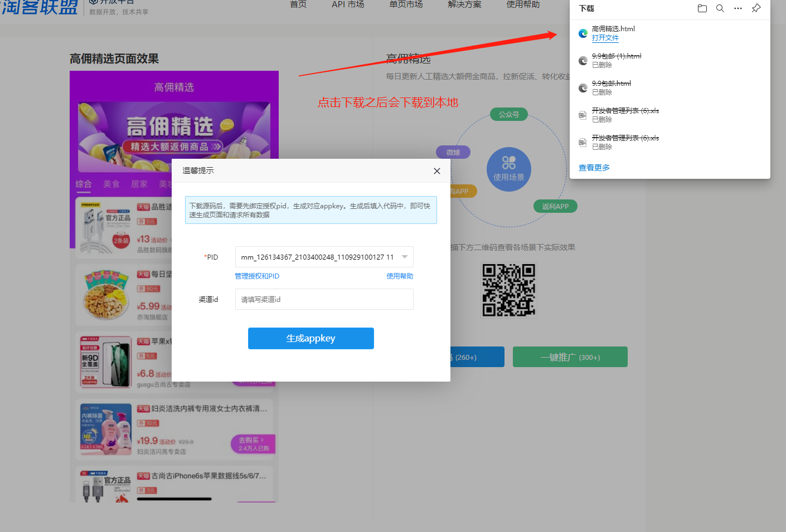Viewport: 786px width, 532px height.
Task: Click the green 一键推广 button
Action: click(570, 357)
